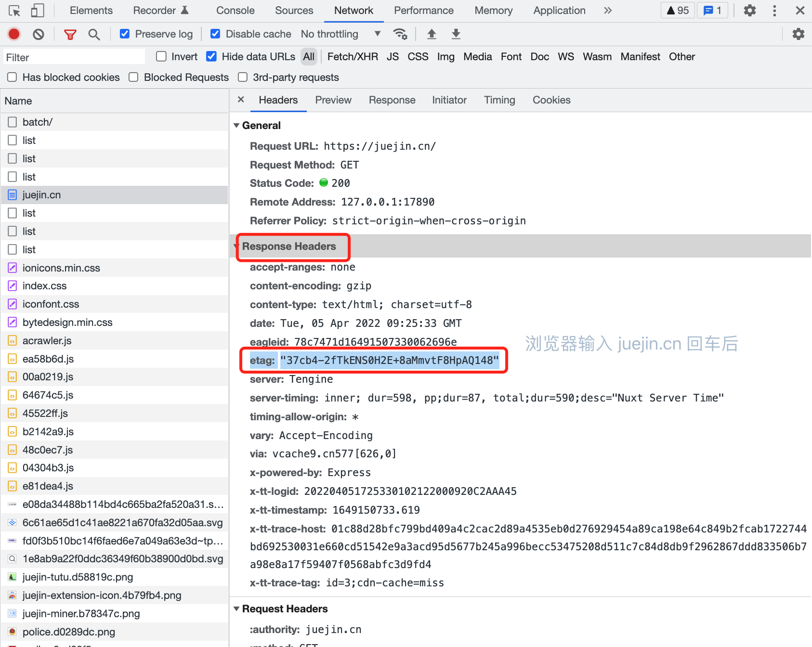
Task: Toggle the red filter funnel icon
Action: tap(70, 34)
